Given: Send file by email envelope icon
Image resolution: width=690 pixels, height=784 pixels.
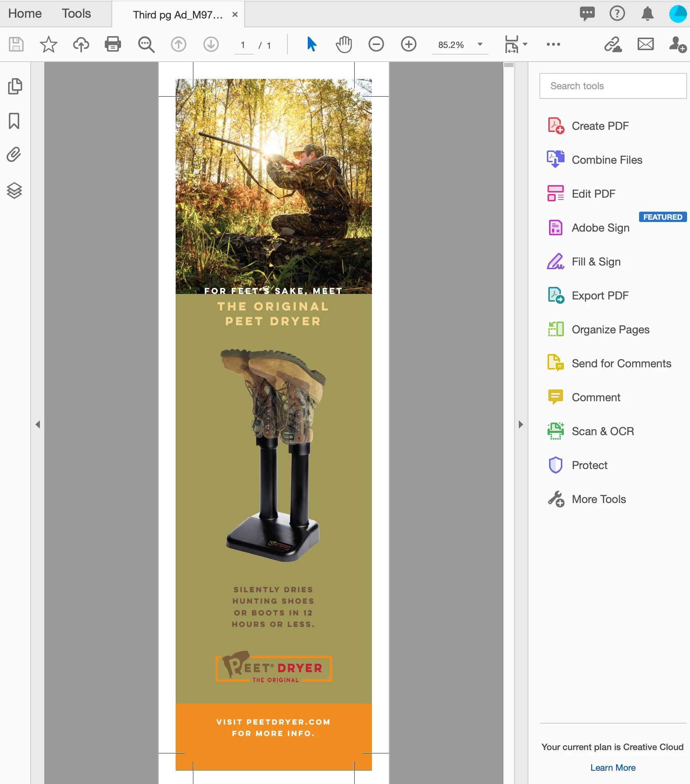Looking at the screenshot, I should 646,45.
